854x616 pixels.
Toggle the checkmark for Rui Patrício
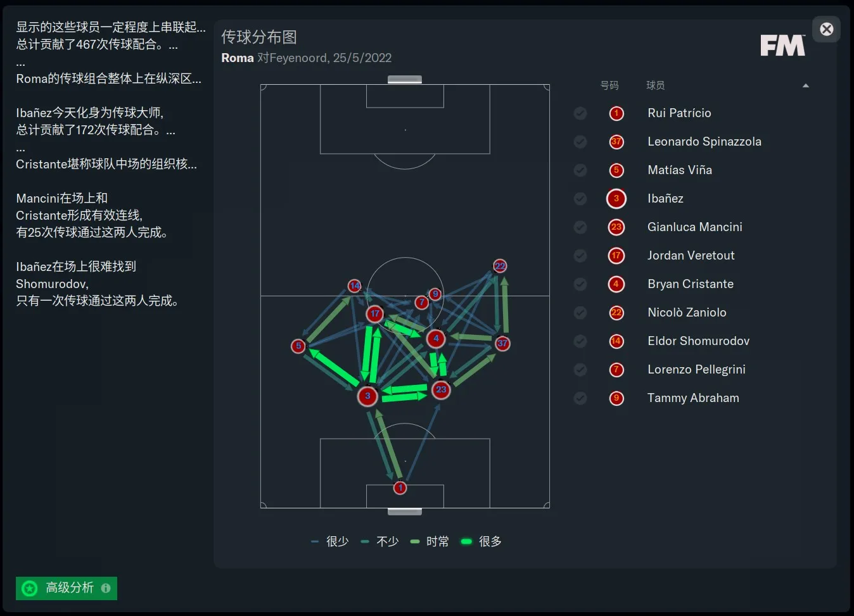coord(580,113)
